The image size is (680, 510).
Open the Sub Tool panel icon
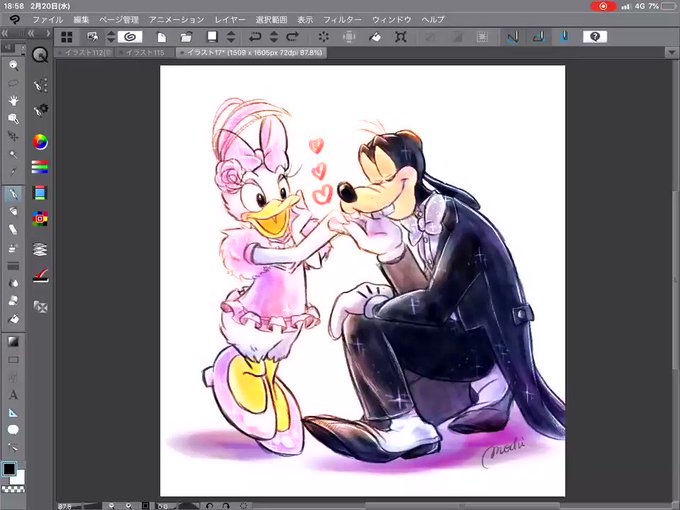tap(40, 85)
